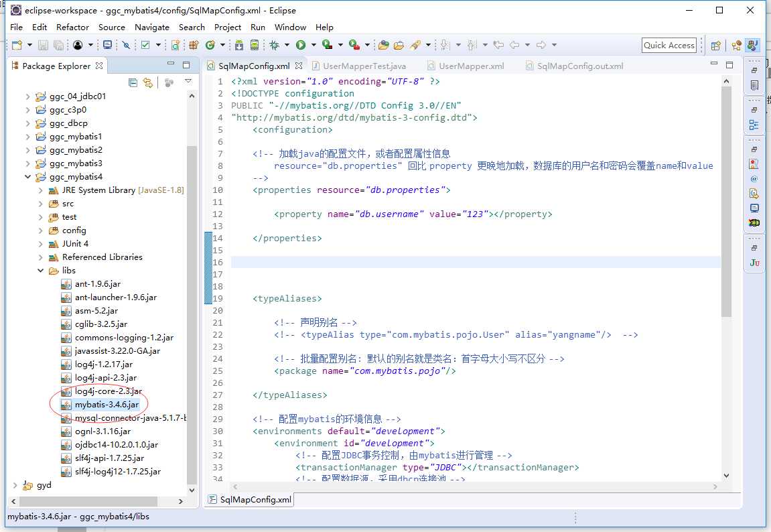This screenshot has width=771, height=532.
Task: Click the Forward navigation arrow icon
Action: coord(541,46)
